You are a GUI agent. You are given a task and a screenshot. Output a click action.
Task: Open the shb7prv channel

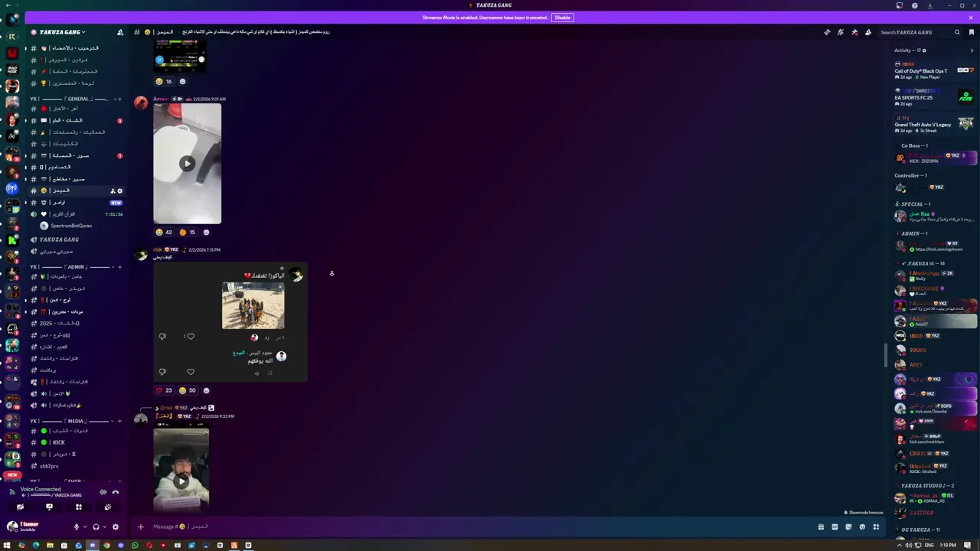point(77,466)
